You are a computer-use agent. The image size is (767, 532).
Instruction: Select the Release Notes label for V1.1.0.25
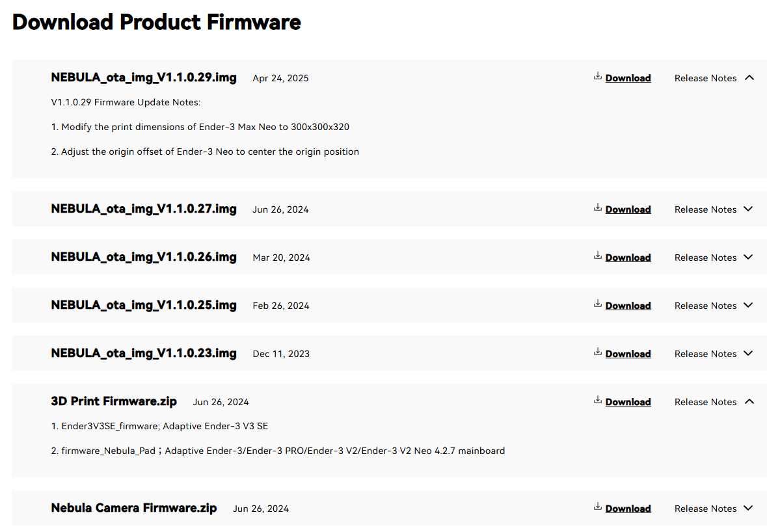(705, 306)
